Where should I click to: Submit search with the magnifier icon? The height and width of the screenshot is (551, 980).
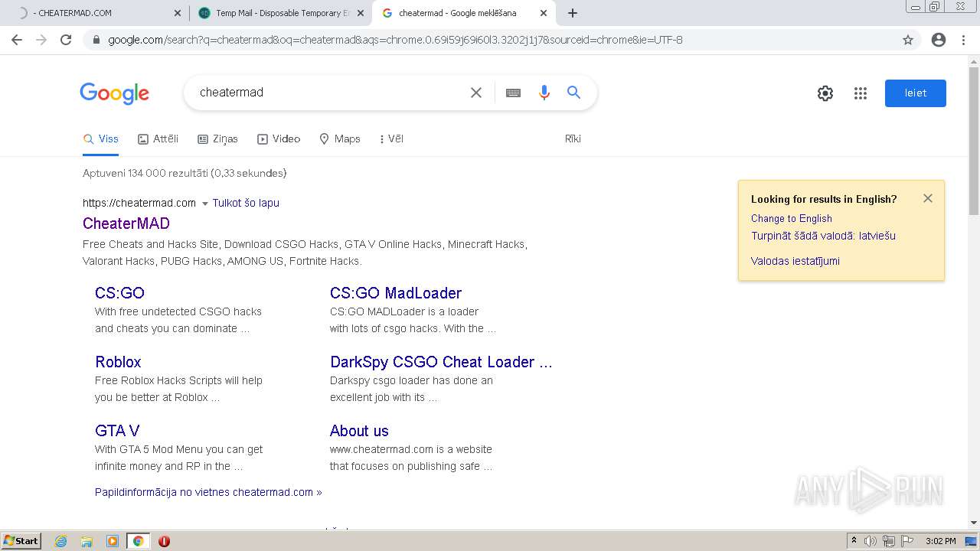(x=573, y=93)
